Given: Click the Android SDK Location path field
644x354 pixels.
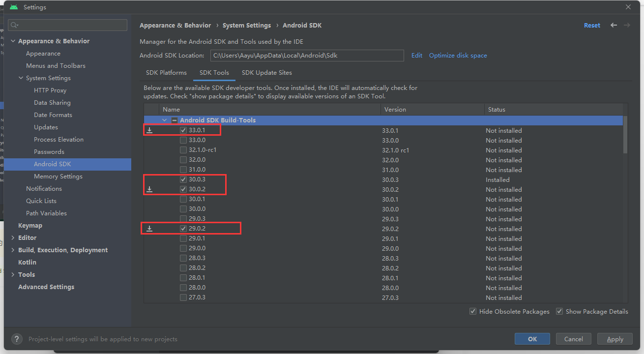Looking at the screenshot, I should (307, 56).
